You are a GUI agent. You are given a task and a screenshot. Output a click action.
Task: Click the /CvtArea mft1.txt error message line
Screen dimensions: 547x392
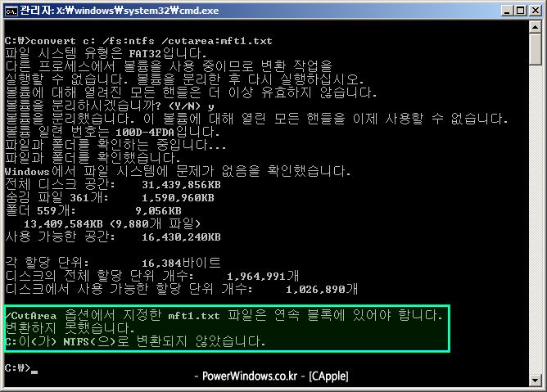(224, 315)
